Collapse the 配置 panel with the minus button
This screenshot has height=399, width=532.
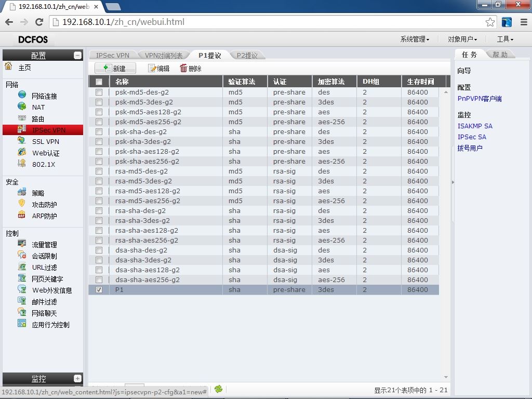click(x=77, y=55)
